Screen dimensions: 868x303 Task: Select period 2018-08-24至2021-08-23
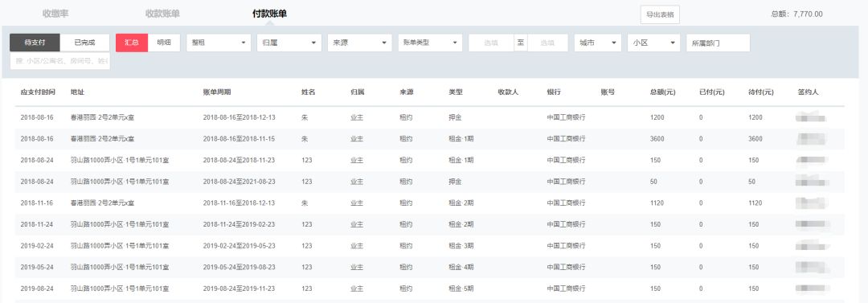(240, 182)
